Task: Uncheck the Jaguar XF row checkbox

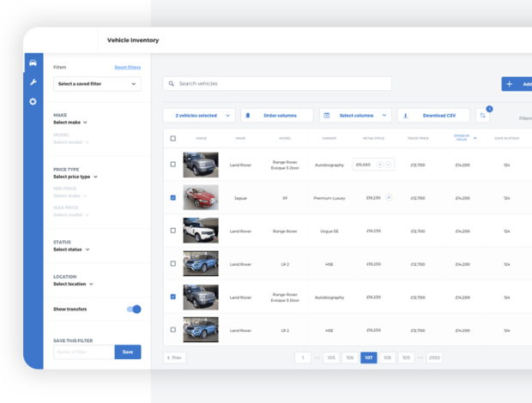Action: [173, 197]
